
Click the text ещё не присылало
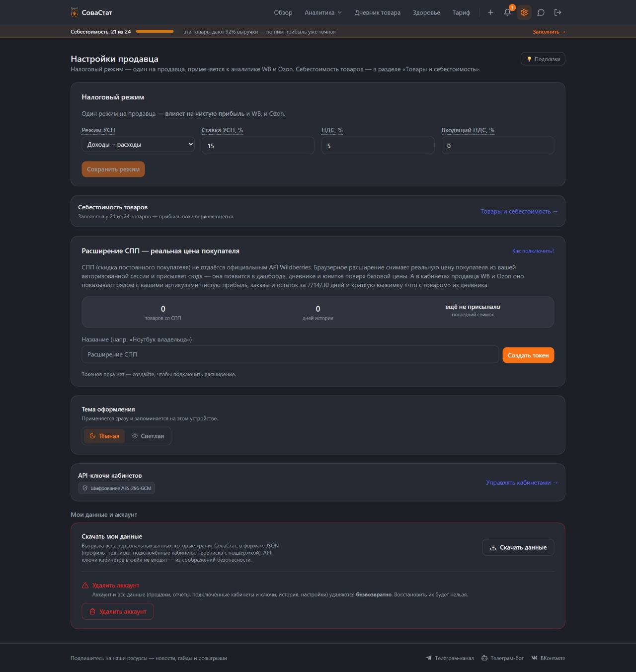[473, 307]
